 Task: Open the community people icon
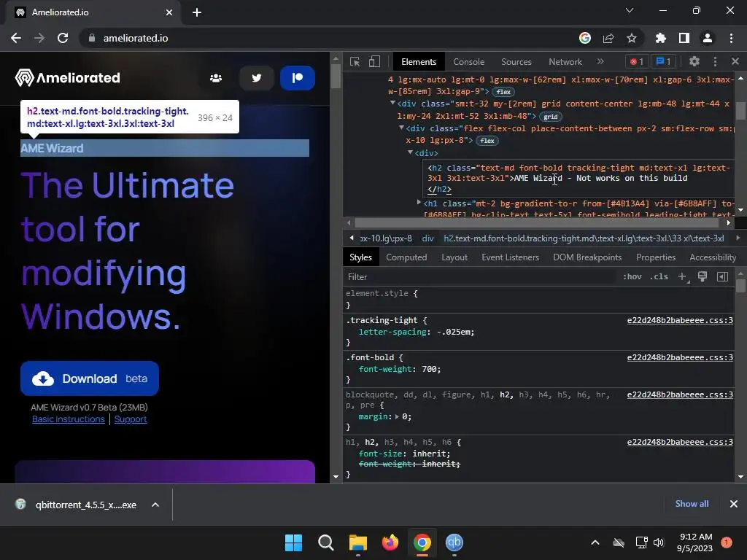click(x=216, y=78)
